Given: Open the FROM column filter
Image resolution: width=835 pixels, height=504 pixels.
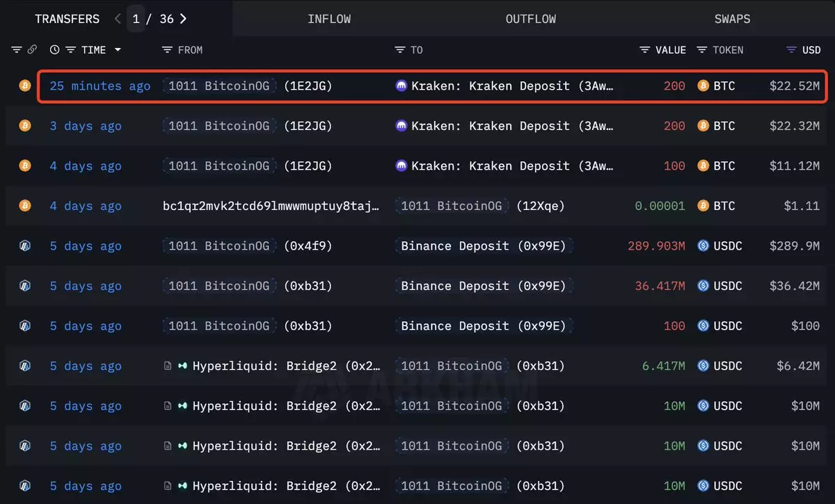Looking at the screenshot, I should pos(167,50).
